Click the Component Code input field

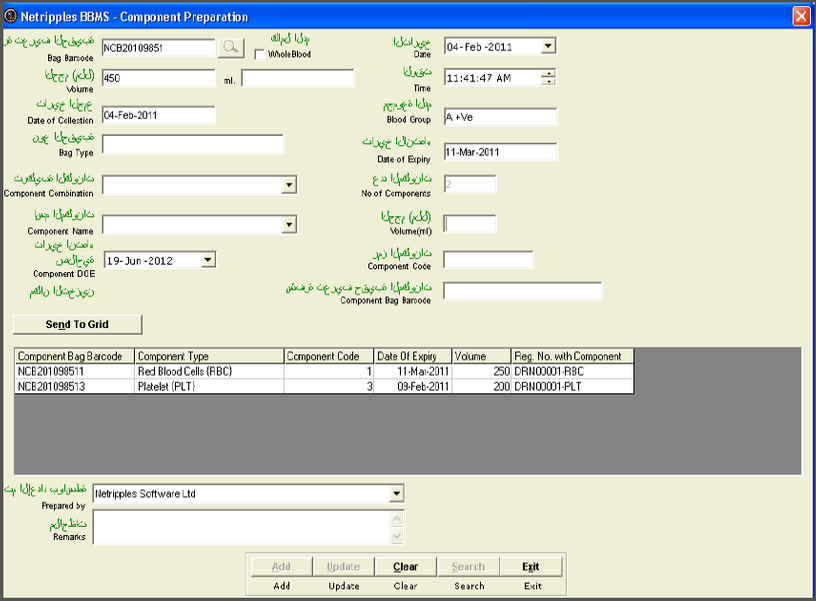(x=488, y=260)
